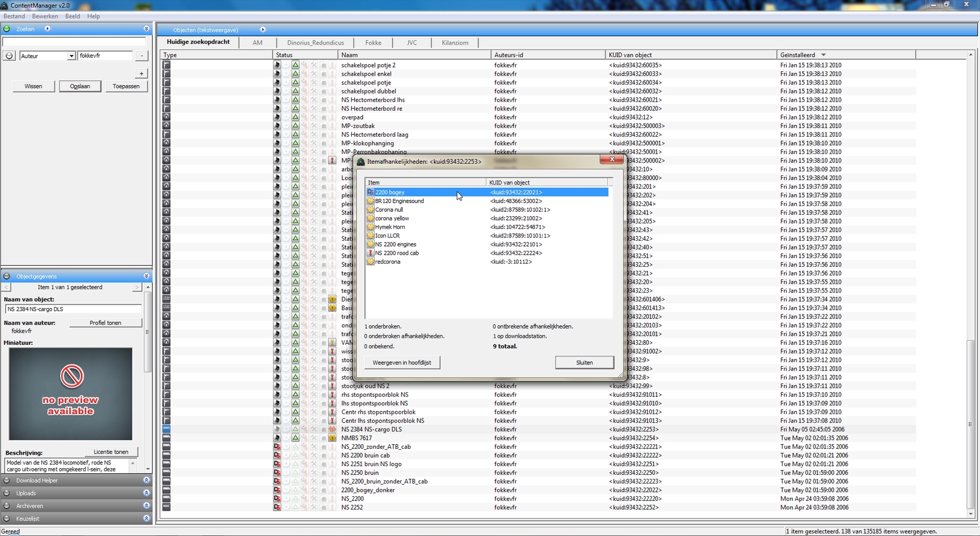Close the dialog with Sluiten
The width and height of the screenshot is (980, 536).
584,363
